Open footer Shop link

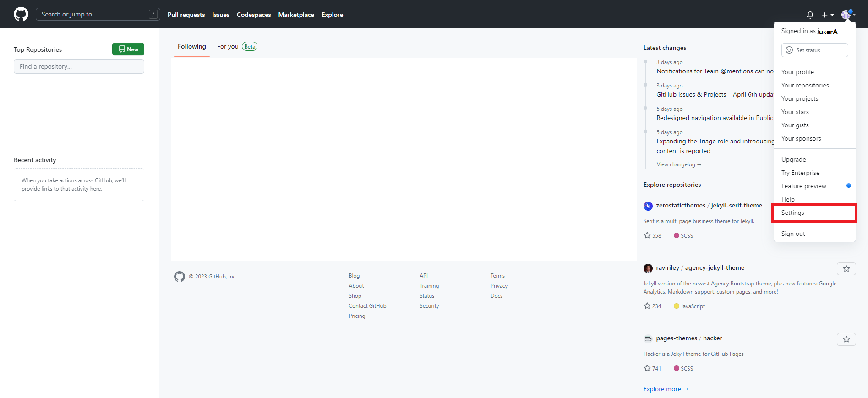click(355, 296)
